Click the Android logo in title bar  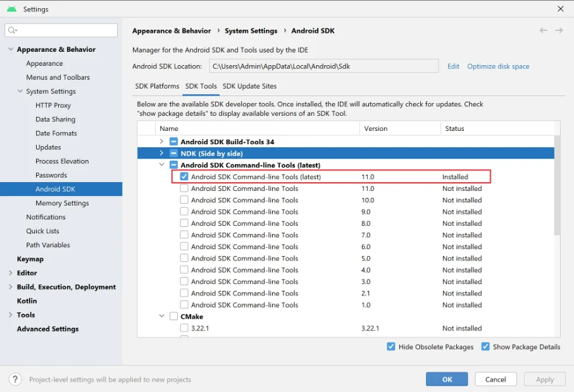coord(11,9)
